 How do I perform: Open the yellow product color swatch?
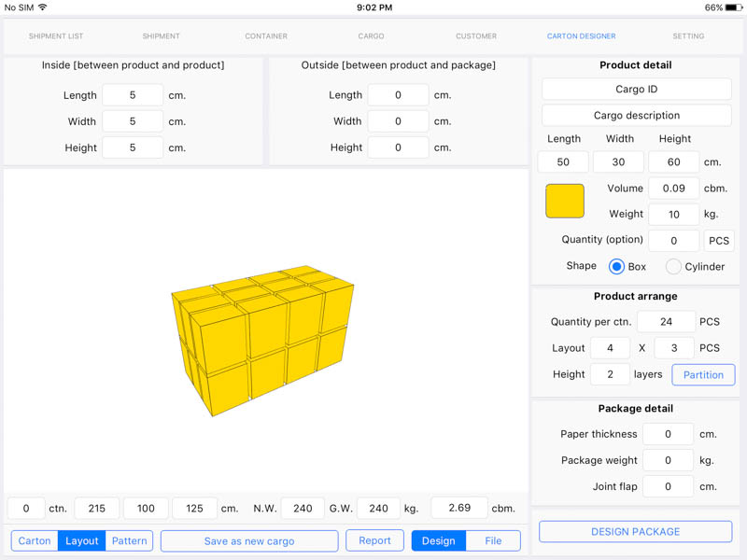click(565, 201)
